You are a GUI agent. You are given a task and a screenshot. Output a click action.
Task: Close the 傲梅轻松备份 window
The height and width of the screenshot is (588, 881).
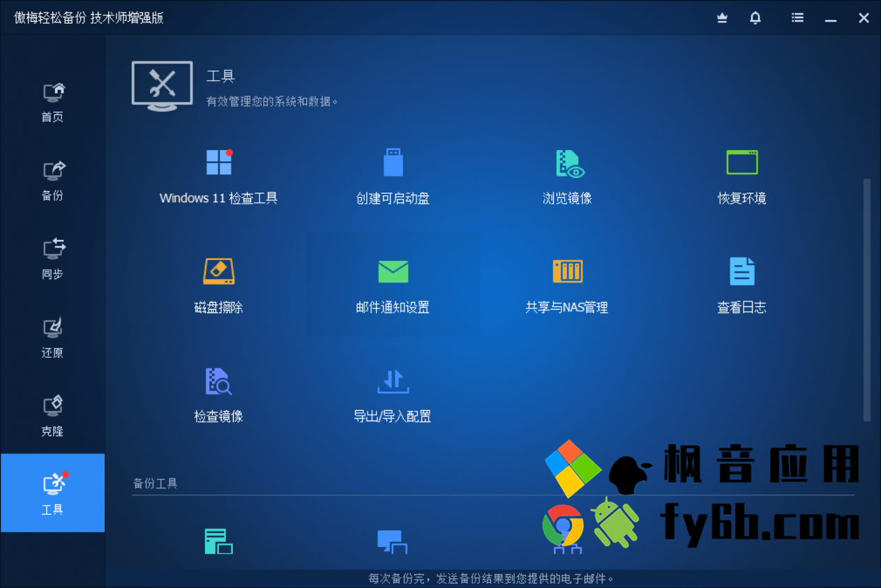click(864, 18)
